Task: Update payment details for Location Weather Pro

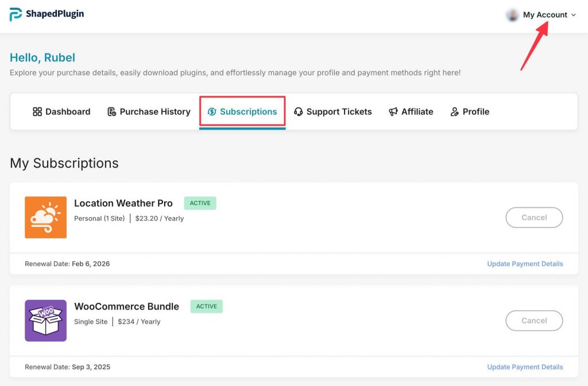Action: click(525, 264)
